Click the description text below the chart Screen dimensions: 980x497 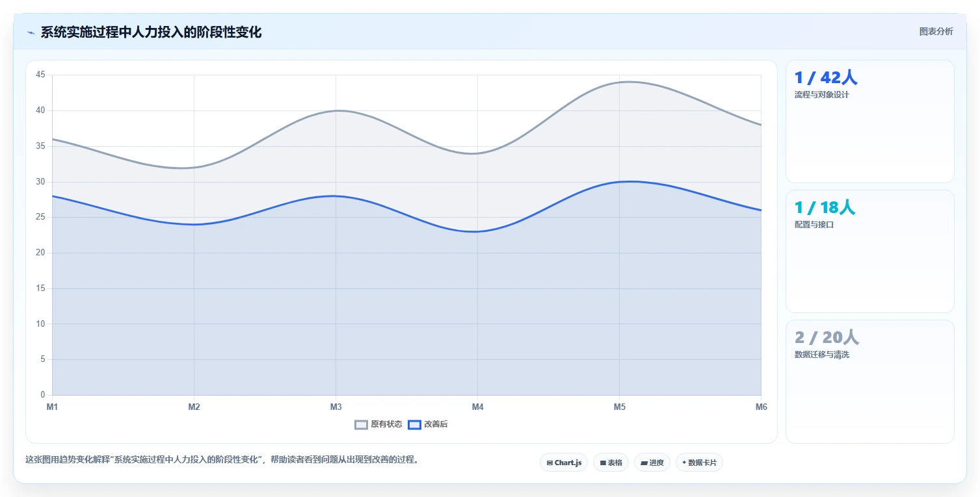pos(222,460)
